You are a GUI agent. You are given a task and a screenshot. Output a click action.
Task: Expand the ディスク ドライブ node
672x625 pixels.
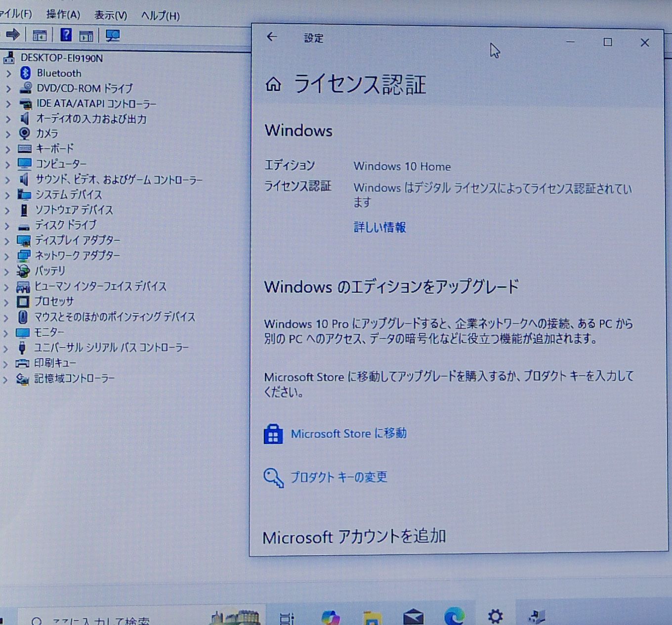tap(7, 226)
